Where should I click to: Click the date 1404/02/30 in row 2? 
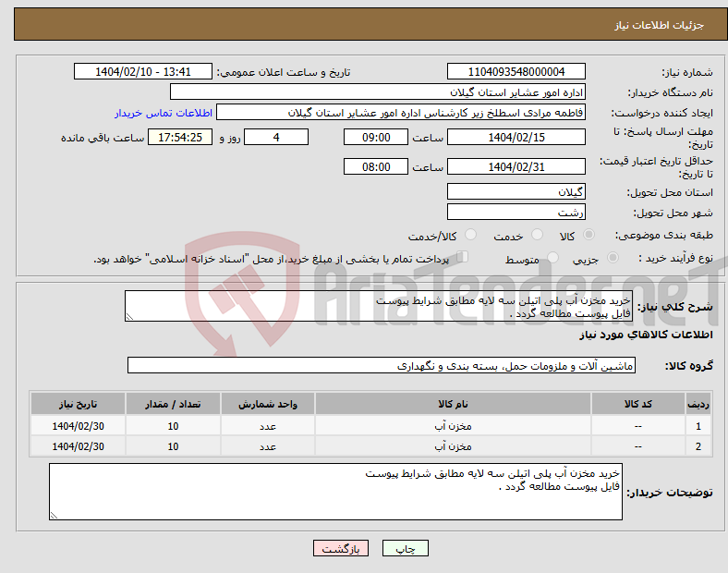78,446
